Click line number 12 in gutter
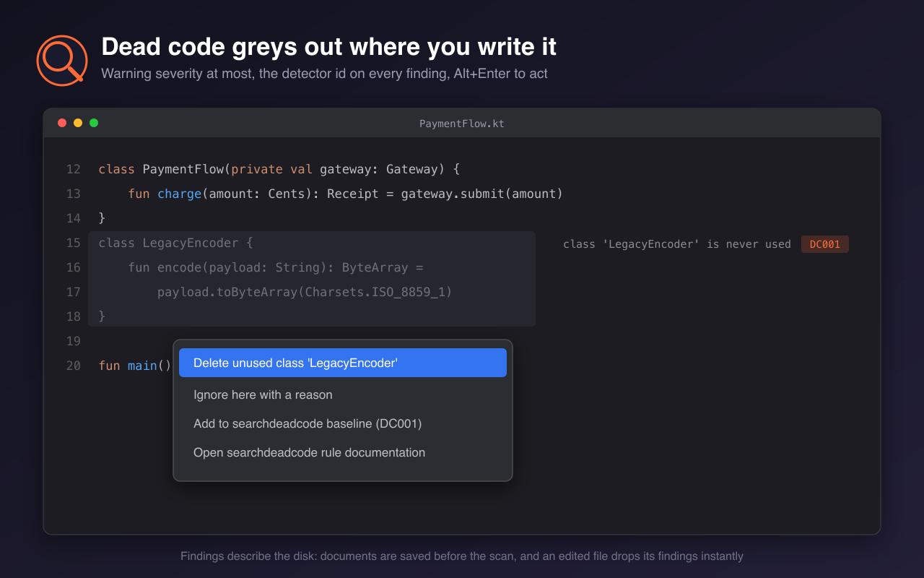 click(x=73, y=169)
